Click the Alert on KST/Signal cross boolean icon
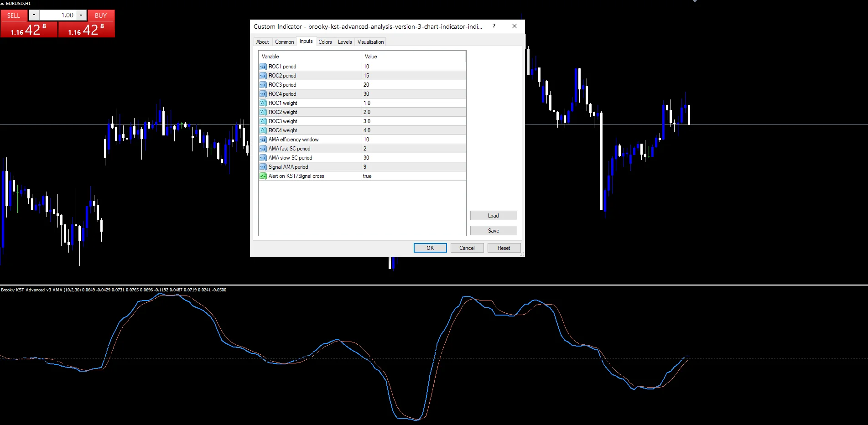 pyautogui.click(x=263, y=176)
